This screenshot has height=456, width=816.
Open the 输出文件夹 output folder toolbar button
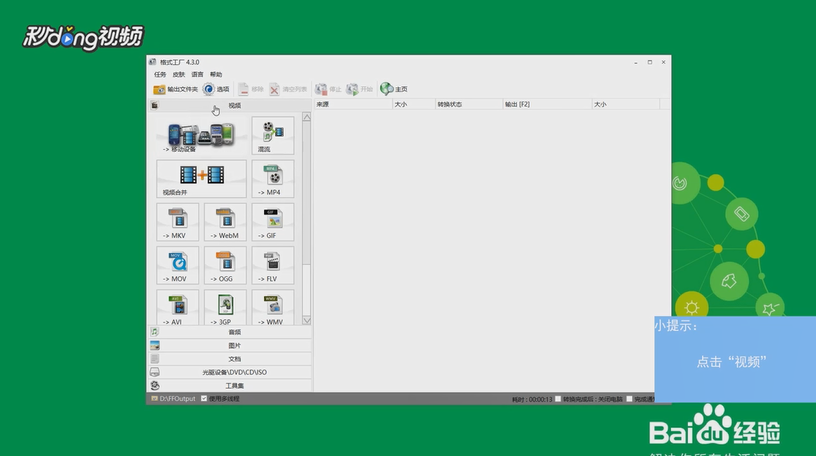[x=175, y=89]
